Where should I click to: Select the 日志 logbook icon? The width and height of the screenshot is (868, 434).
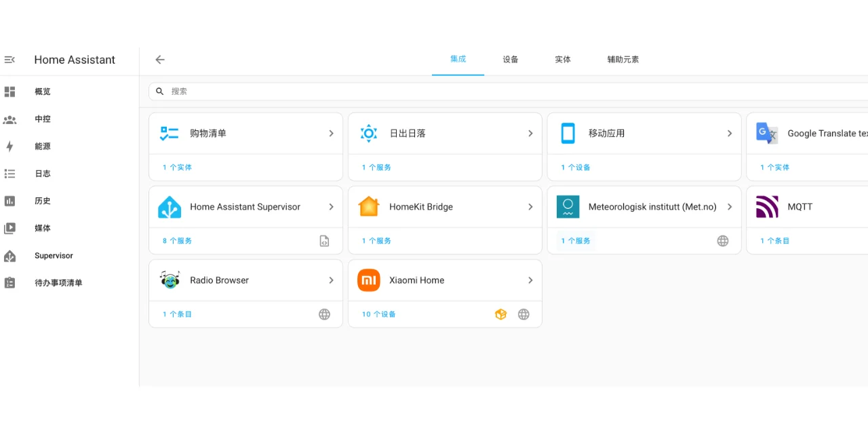click(x=9, y=174)
